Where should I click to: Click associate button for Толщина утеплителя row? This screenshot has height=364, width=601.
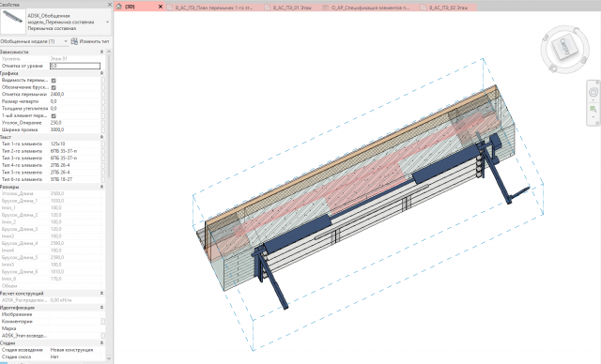tap(102, 109)
